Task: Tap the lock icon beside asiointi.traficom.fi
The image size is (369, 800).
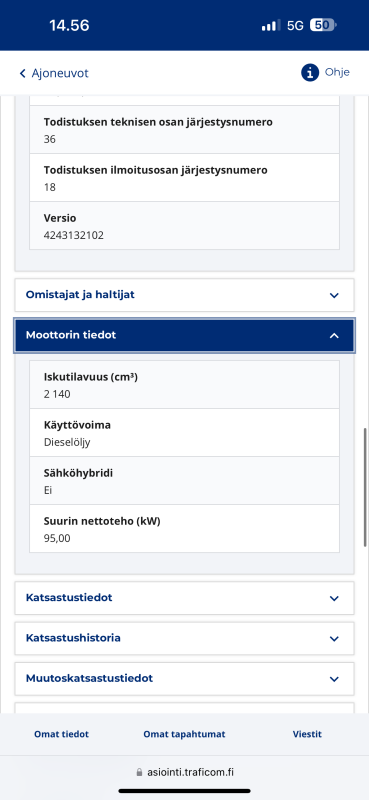Action: pyautogui.click(x=139, y=772)
